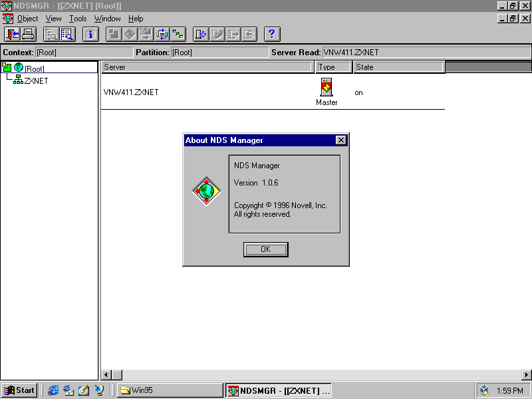
Task: Click the Print toolbar icon
Action: point(29,35)
